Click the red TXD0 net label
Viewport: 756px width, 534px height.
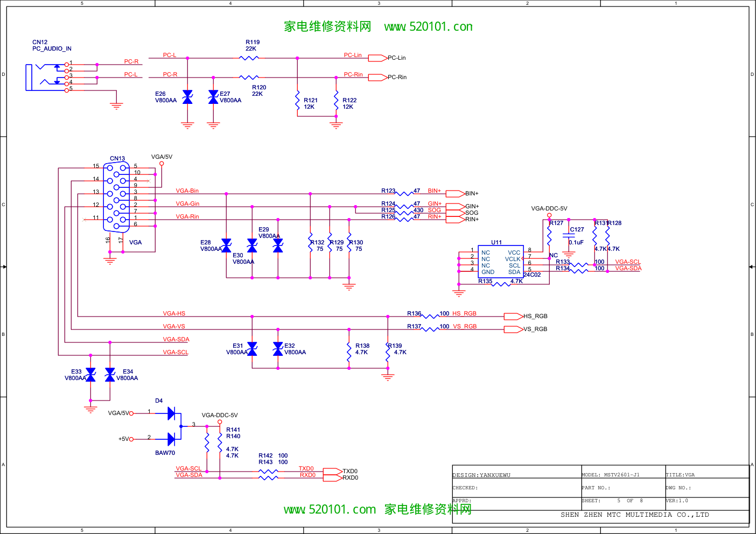(306, 468)
